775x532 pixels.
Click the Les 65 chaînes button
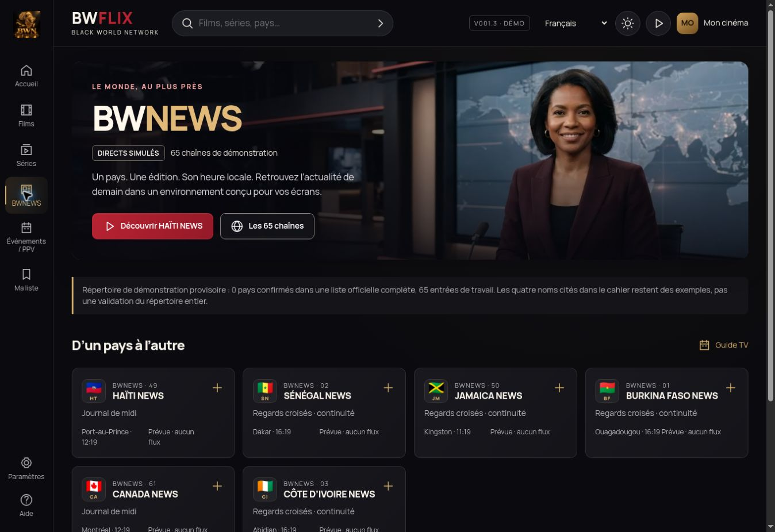coord(267,226)
